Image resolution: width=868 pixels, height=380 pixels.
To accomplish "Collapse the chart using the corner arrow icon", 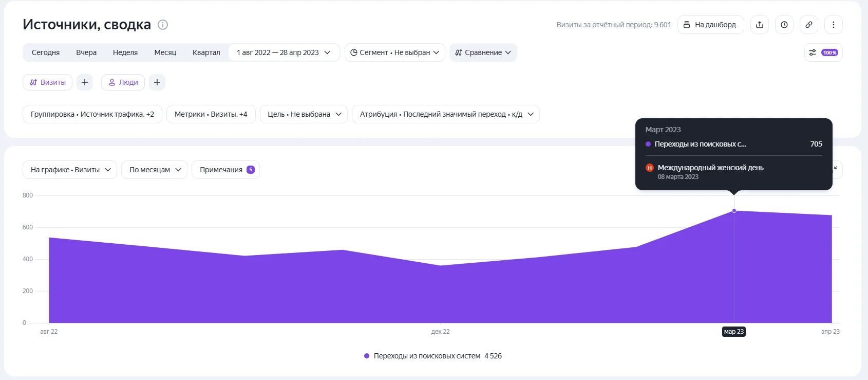I will (836, 169).
